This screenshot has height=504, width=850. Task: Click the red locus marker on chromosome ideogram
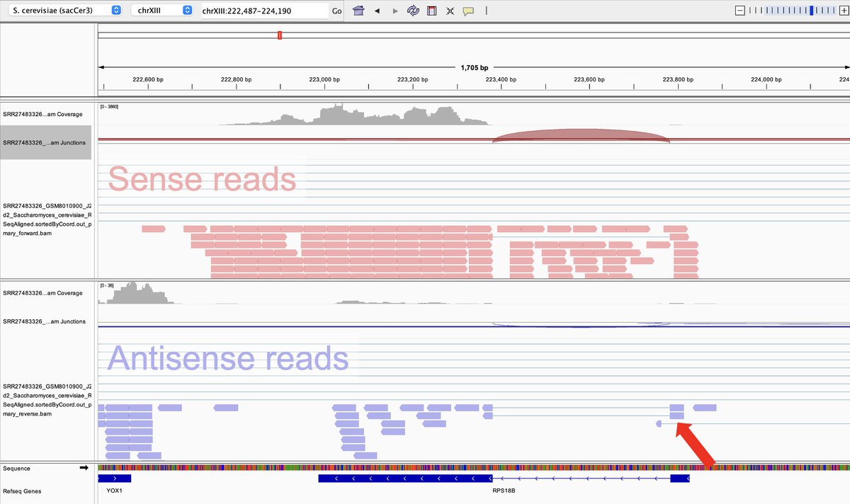[x=280, y=35]
